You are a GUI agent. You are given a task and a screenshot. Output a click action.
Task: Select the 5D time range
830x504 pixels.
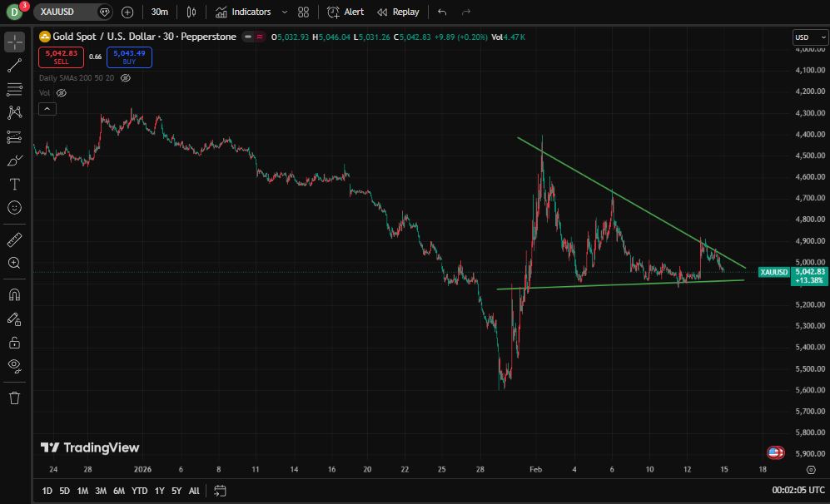(65, 491)
